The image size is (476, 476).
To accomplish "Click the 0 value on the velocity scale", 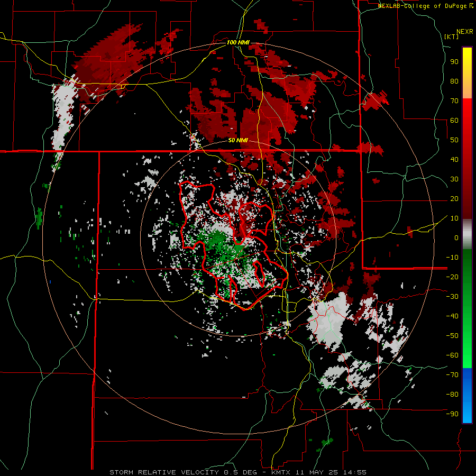I will coord(456,237).
